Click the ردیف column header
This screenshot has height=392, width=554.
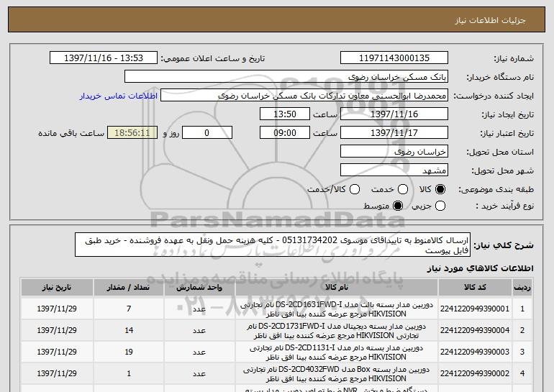[522, 288]
